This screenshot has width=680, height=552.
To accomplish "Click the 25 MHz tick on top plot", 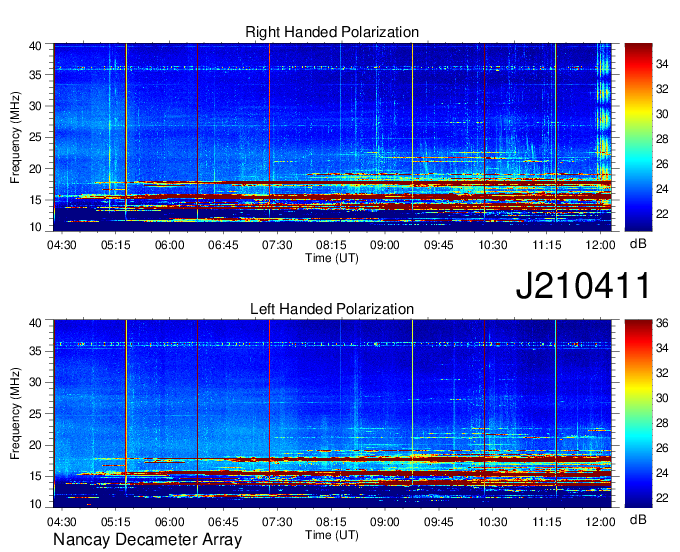I will point(36,137).
